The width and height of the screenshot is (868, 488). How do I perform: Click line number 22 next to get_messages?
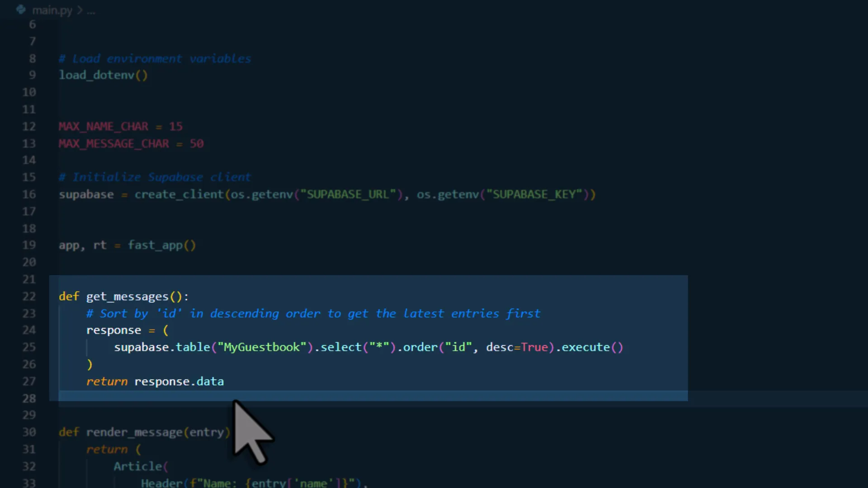pos(28,296)
